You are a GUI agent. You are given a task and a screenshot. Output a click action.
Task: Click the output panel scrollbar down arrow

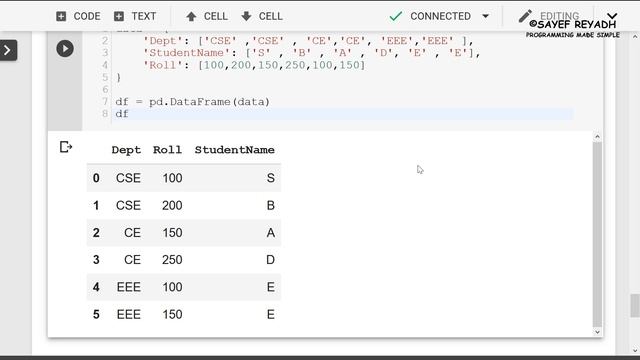pyautogui.click(x=597, y=332)
